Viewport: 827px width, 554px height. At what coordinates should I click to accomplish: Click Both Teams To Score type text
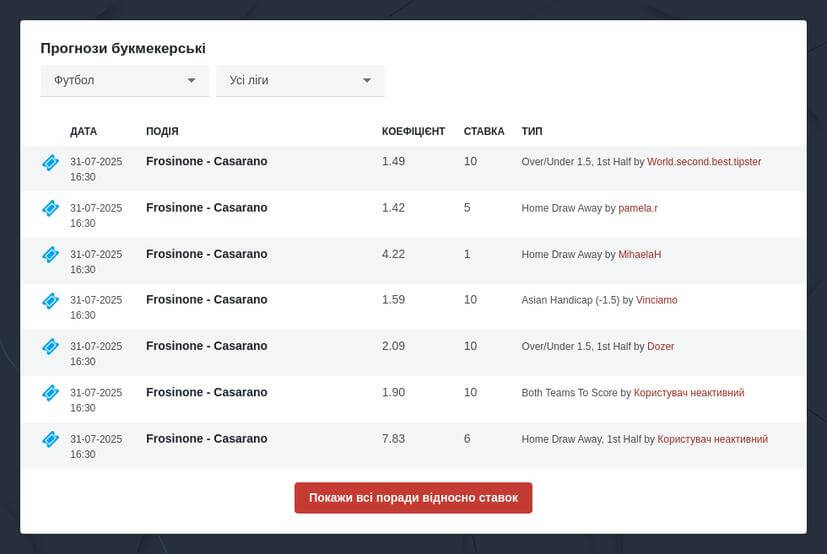(569, 393)
